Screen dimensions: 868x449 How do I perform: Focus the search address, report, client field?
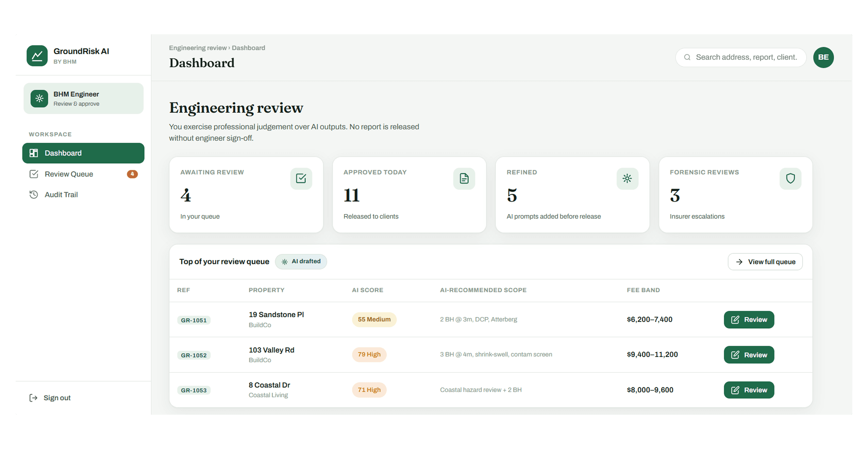(741, 57)
